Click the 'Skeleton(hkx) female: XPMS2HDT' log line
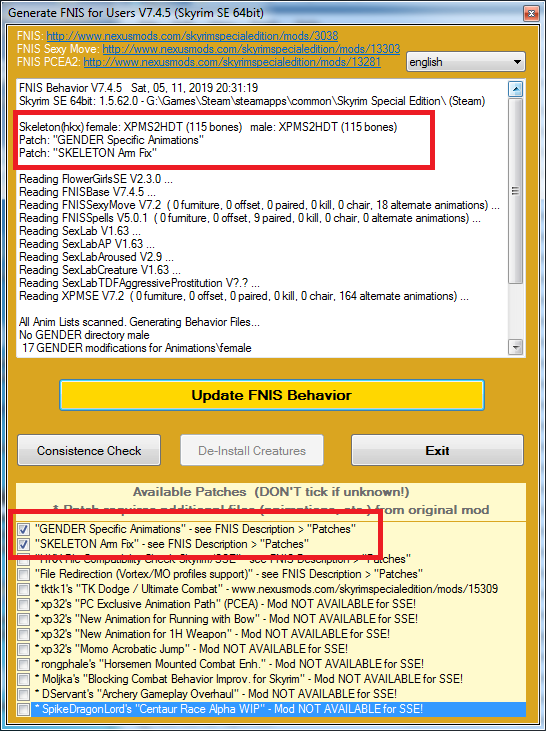The height and width of the screenshot is (731, 546). coord(208,127)
